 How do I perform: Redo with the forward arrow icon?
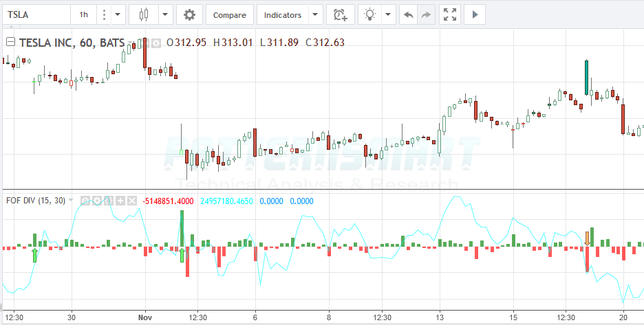[427, 15]
